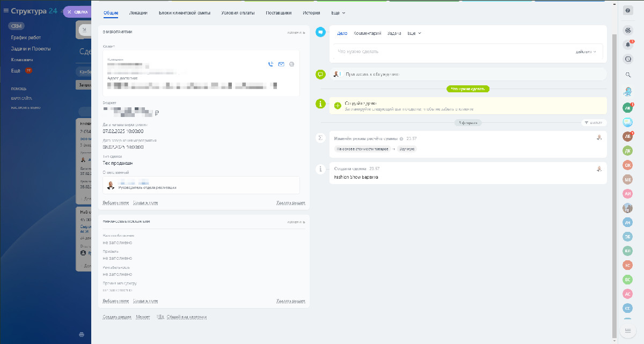
Task: Open the notifications bell in right sidebar
Action: click(627, 45)
